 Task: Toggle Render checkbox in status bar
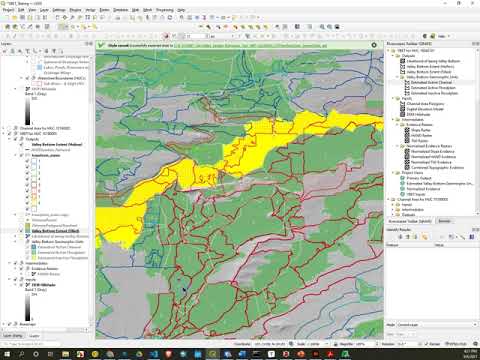pyautogui.click(x=426, y=344)
